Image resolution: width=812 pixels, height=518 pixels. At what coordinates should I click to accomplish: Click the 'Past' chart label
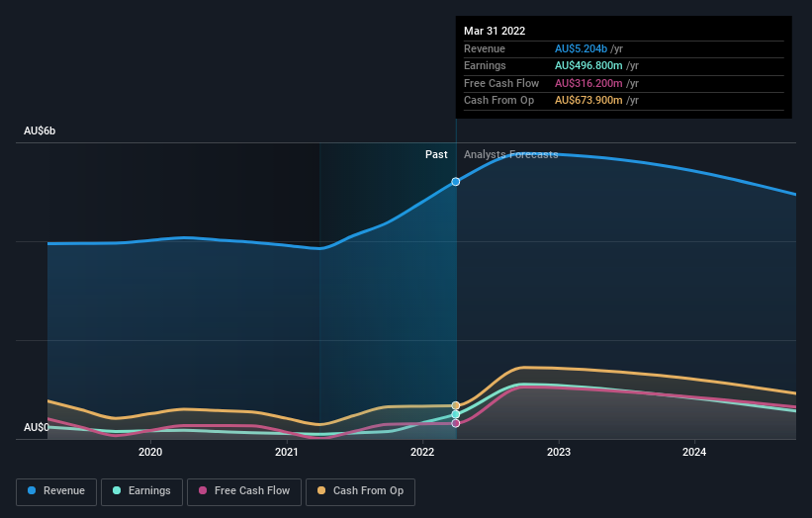436,155
